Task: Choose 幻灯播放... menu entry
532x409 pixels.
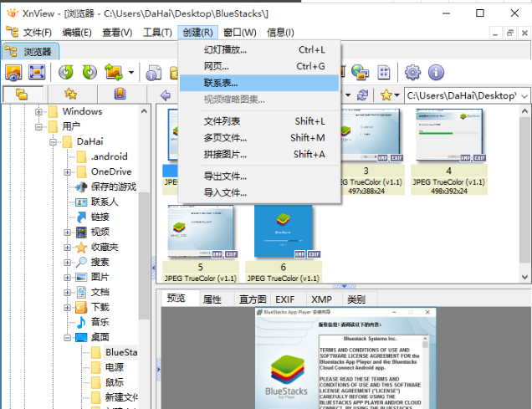Action: 225,49
